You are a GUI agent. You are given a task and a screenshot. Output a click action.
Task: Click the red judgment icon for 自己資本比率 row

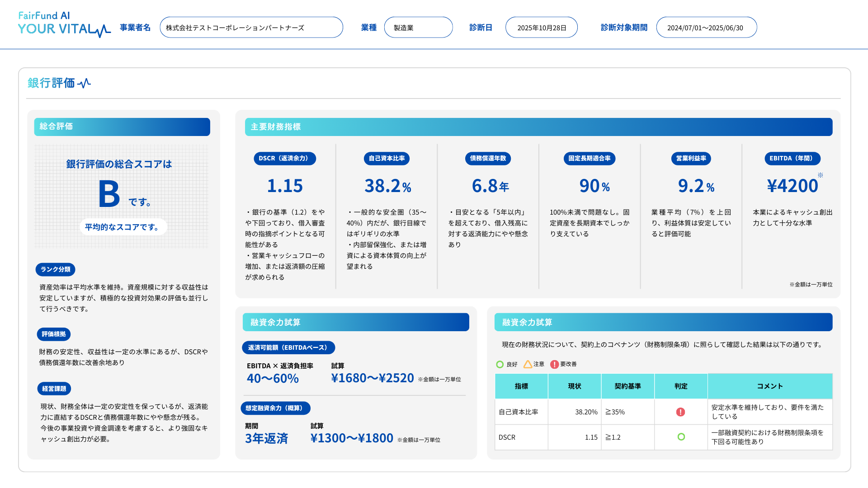681,412
